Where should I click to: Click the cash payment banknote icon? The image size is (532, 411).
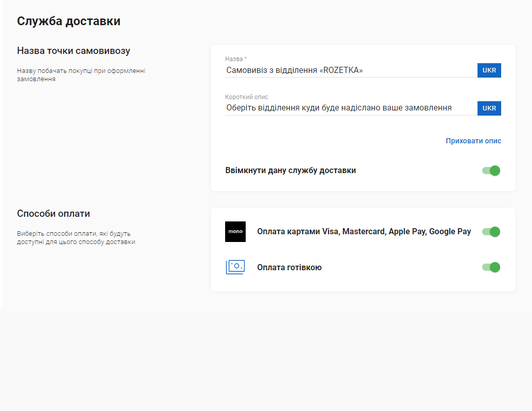pos(235,267)
